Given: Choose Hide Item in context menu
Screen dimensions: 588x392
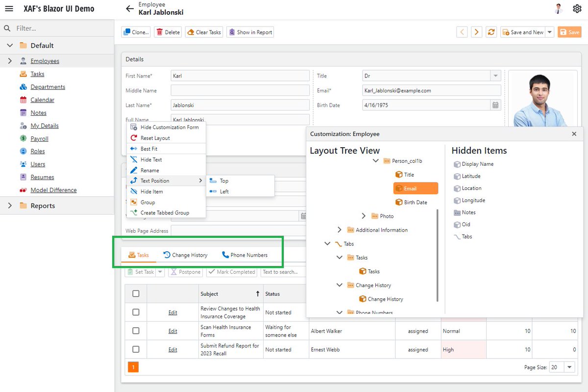Looking at the screenshot, I should (x=166, y=192).
